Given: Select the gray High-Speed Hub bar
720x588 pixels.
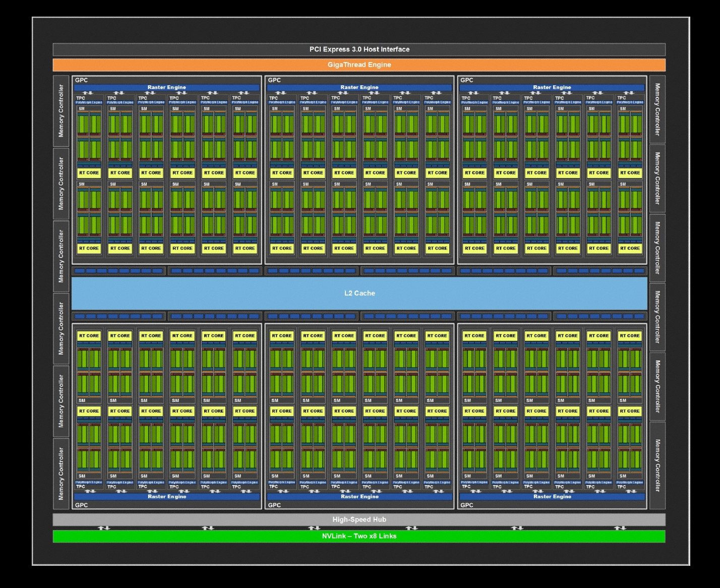Looking at the screenshot, I should click(359, 519).
